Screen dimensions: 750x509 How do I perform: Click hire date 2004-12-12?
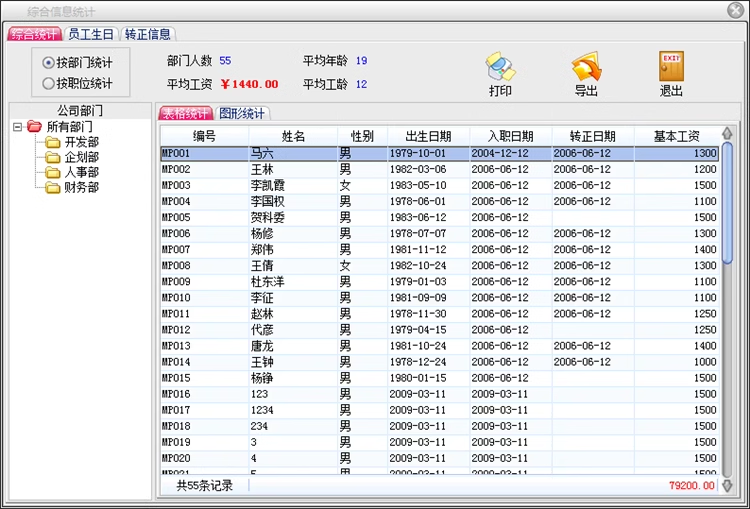(500, 154)
